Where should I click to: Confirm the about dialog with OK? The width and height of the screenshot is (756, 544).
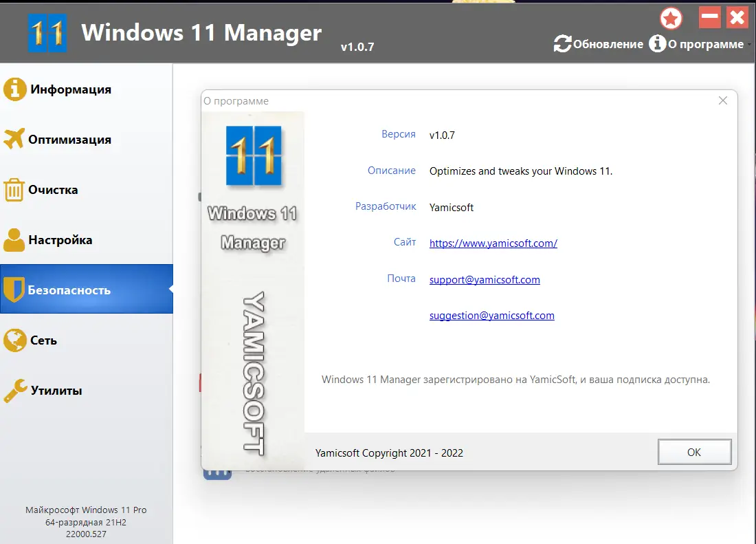[694, 452]
